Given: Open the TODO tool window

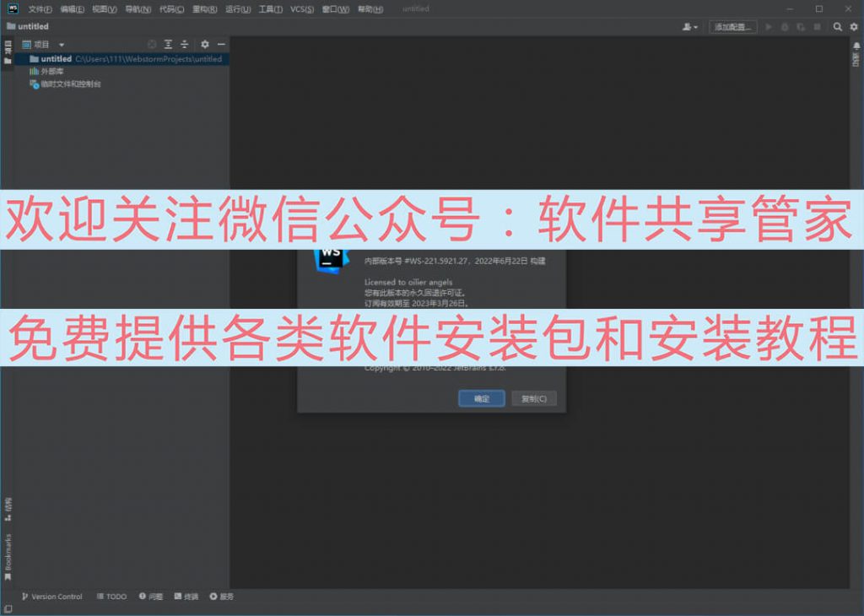Looking at the screenshot, I should [x=112, y=597].
